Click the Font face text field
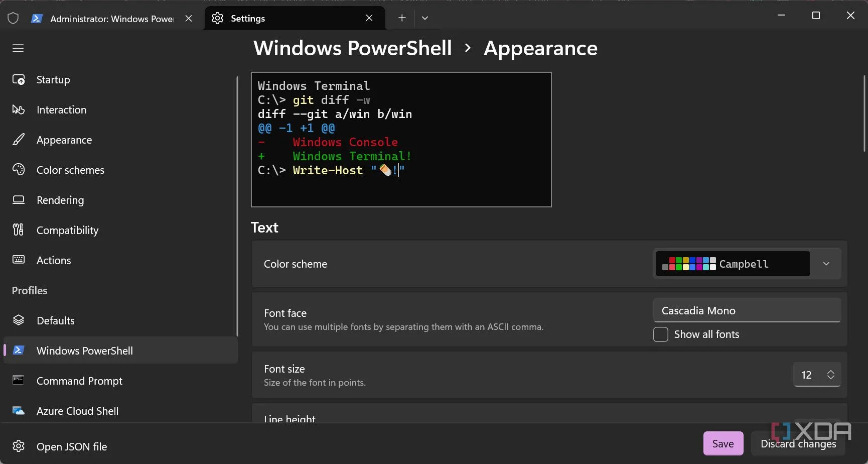868x464 pixels. pyautogui.click(x=747, y=311)
